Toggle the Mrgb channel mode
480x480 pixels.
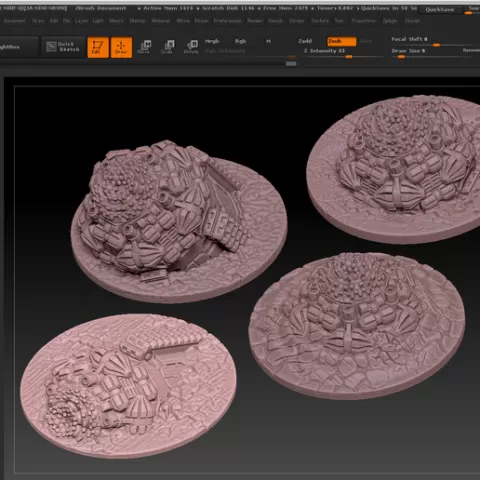212,41
